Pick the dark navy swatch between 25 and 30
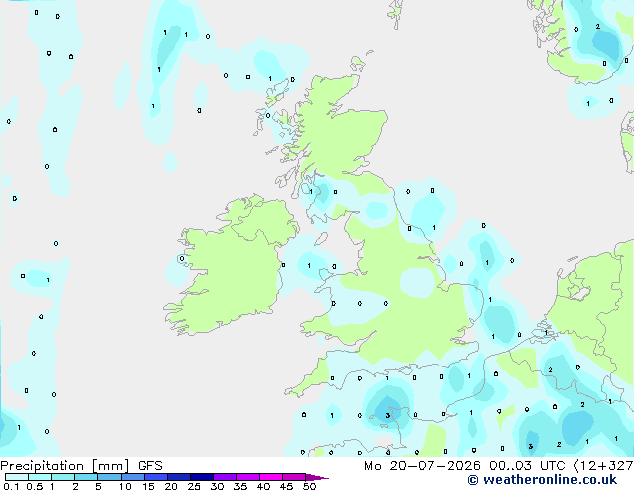This screenshot has height=490, width=634. (202, 477)
